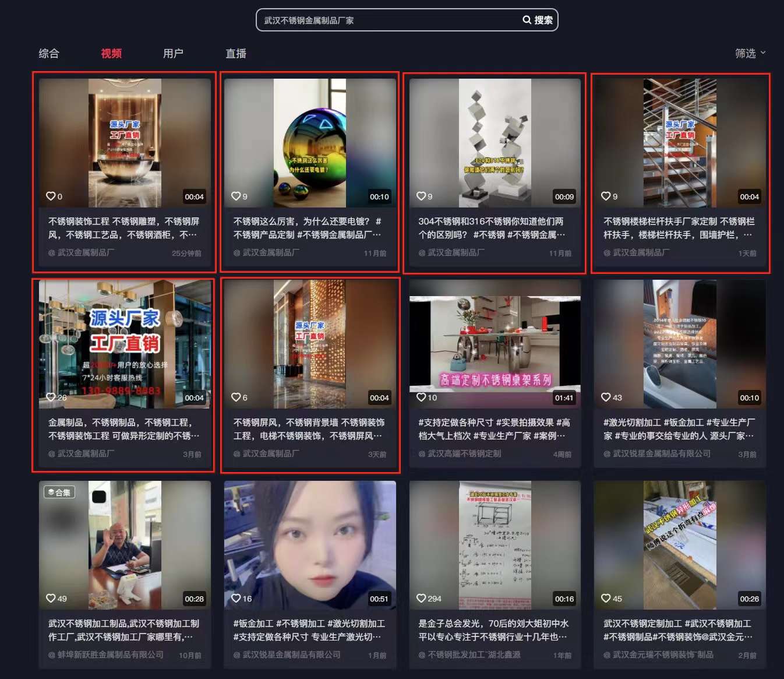This screenshot has height=679, width=784.
Task: Select the 用户 tab
Action: click(173, 54)
